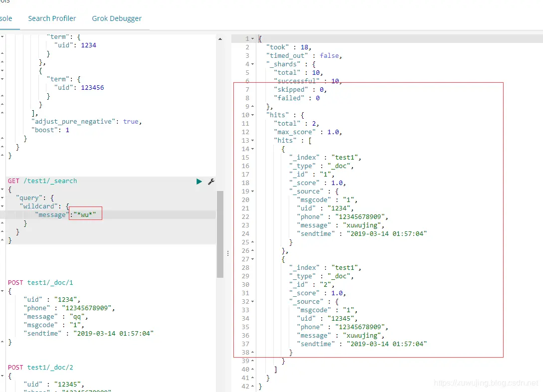Click the "message" : "qq" line in the editor

pyautogui.click(x=56, y=317)
